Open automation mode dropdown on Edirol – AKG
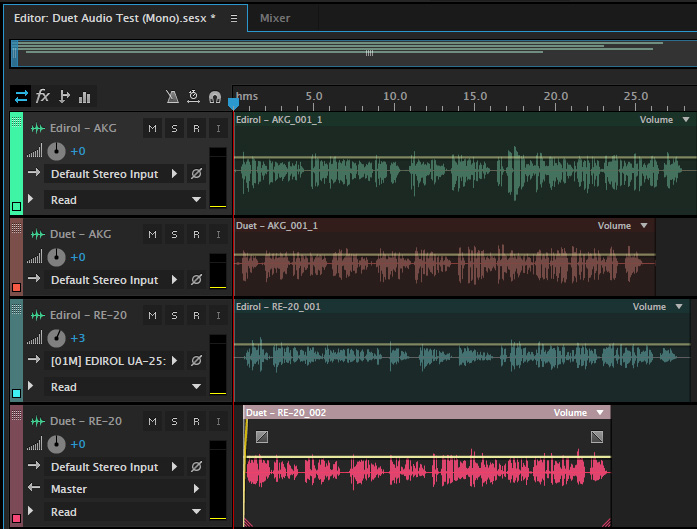The image size is (697, 529). click(x=124, y=200)
